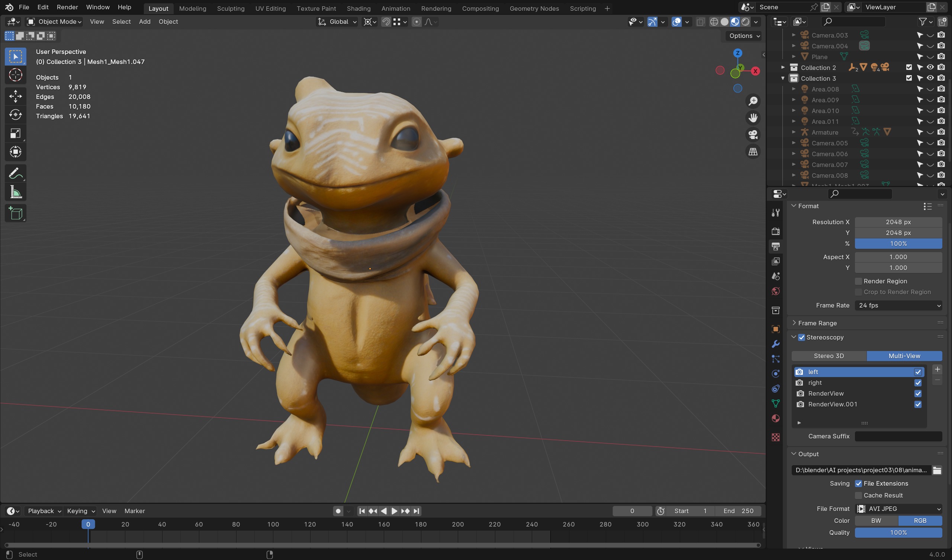Select the Multi-View button
The image size is (952, 560).
click(x=904, y=356)
